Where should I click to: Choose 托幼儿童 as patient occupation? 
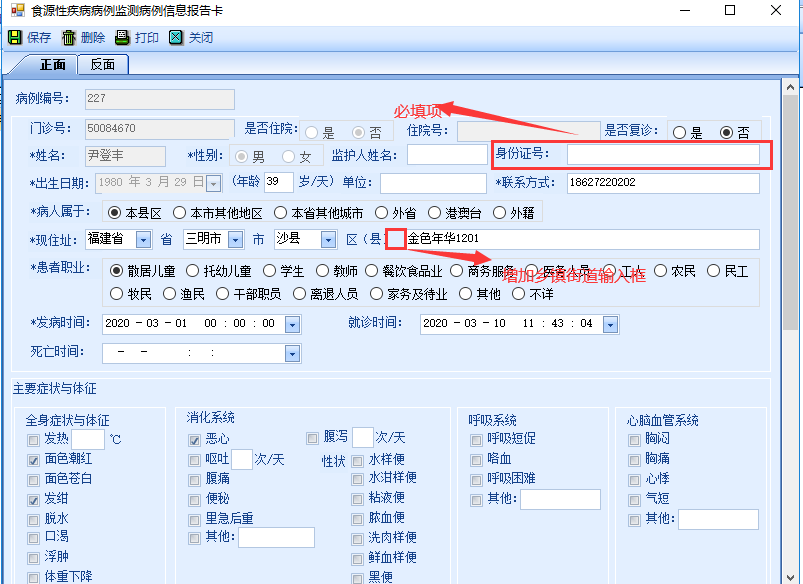193,270
